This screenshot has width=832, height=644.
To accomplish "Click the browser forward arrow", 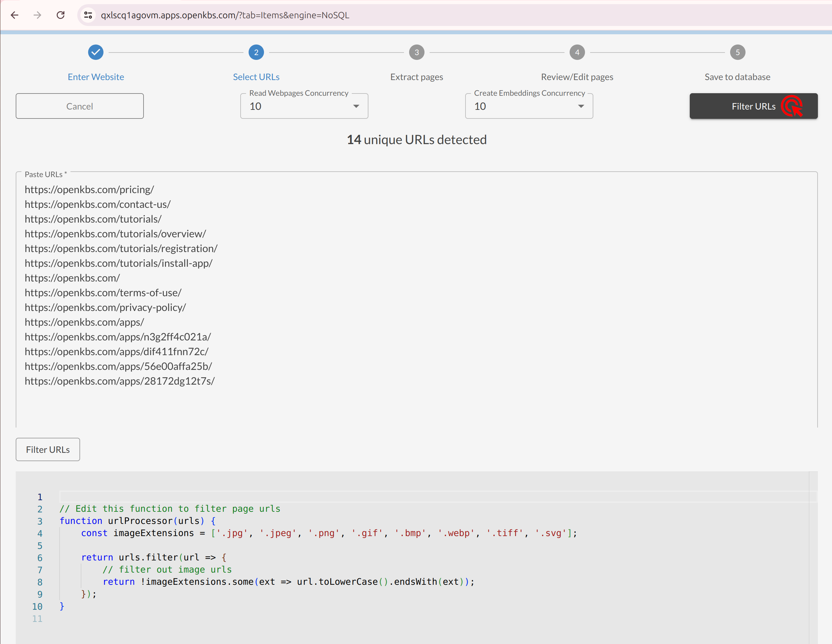I will click(37, 15).
